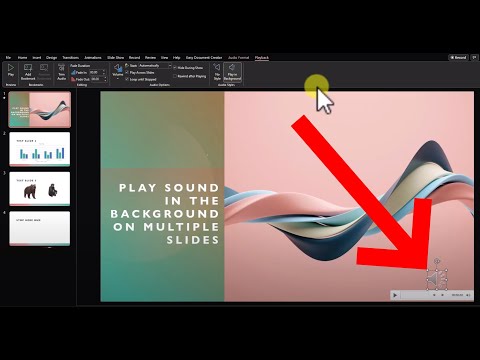The image size is (480, 360).
Task: Open the Volume dropdown button
Action: [x=118, y=71]
